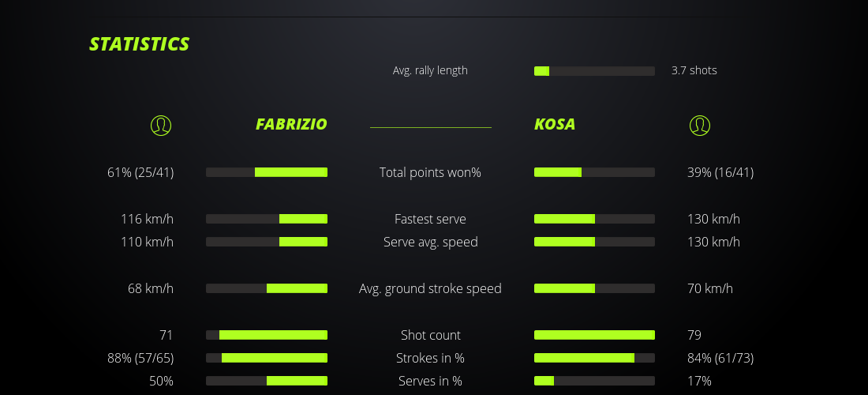Click the Avg. rally length bar

[x=594, y=71]
